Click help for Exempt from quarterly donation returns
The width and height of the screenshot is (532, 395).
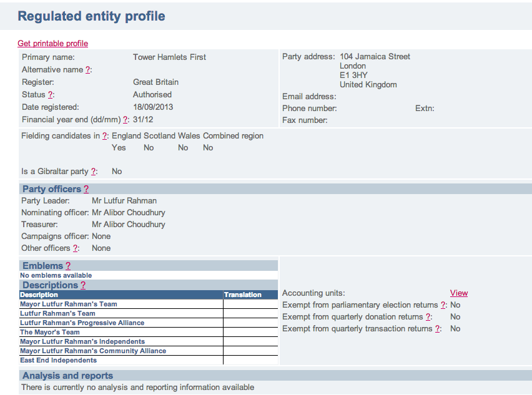point(428,317)
